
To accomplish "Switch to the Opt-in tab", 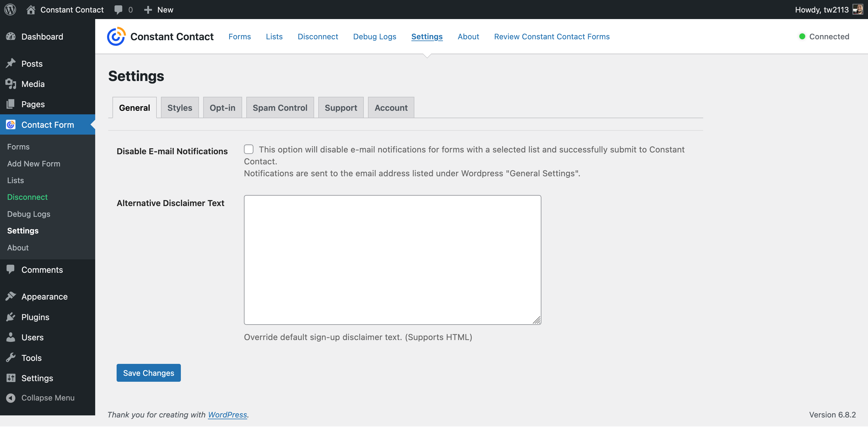I will tap(223, 107).
